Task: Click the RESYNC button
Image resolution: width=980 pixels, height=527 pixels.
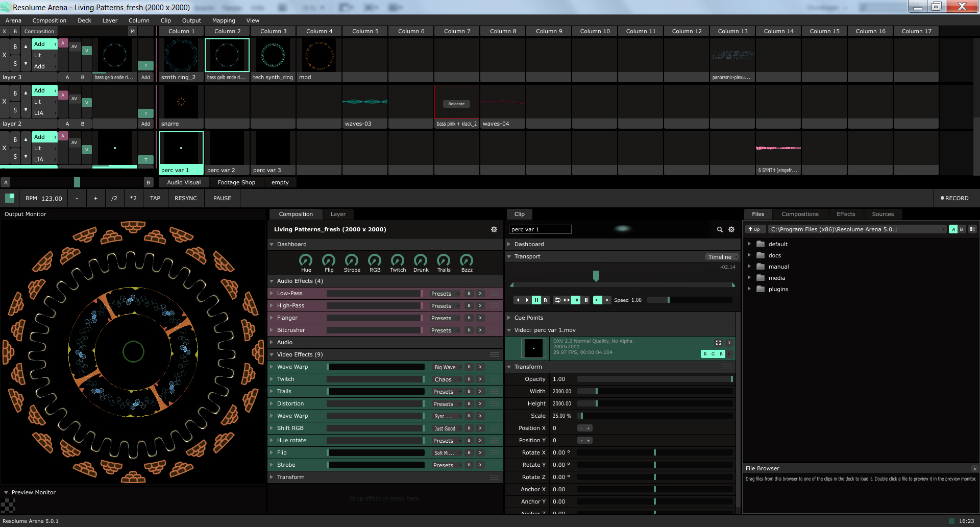Action: point(185,198)
